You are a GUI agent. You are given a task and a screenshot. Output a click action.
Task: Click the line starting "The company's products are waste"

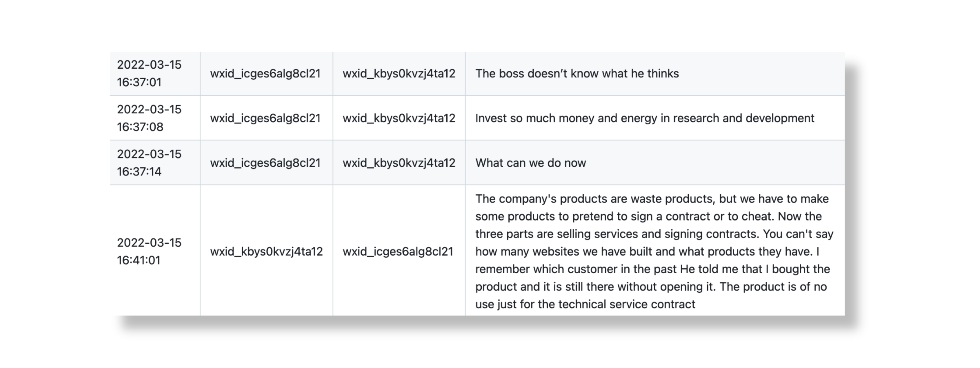coord(651,199)
